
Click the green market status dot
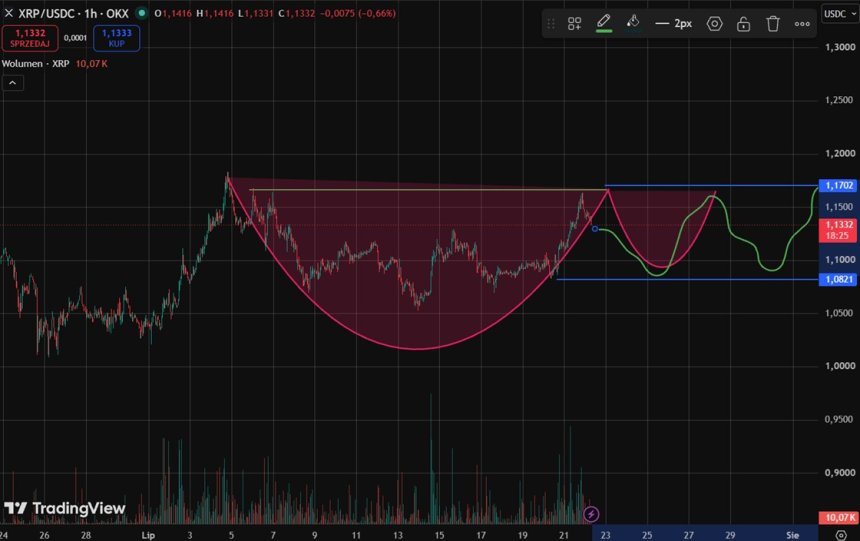(x=142, y=13)
